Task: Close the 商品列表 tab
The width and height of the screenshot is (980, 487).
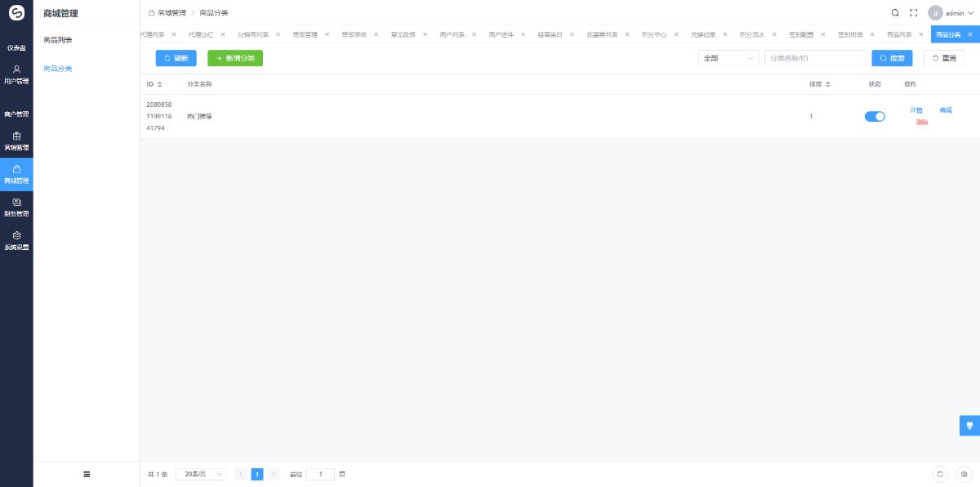Action: pyautogui.click(x=921, y=34)
